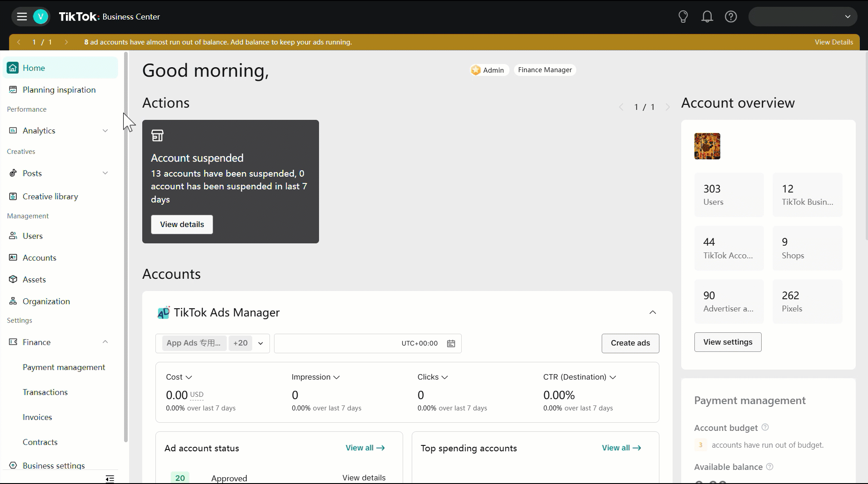Go to Payment management page
The image size is (868, 484).
[64, 367]
